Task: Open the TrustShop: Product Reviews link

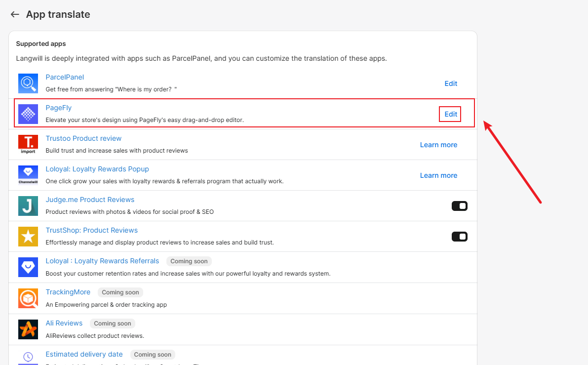Action: click(92, 230)
